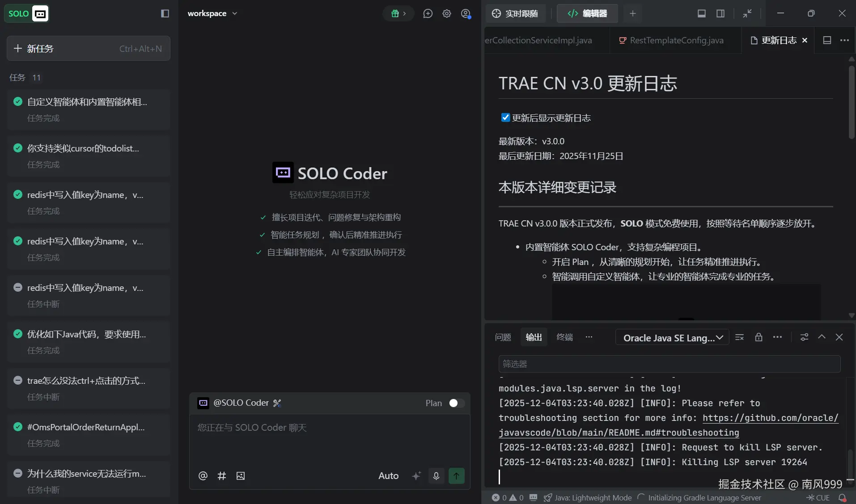Toggle the bottom panel layout icon
The width and height of the screenshot is (856, 504).
[702, 13]
